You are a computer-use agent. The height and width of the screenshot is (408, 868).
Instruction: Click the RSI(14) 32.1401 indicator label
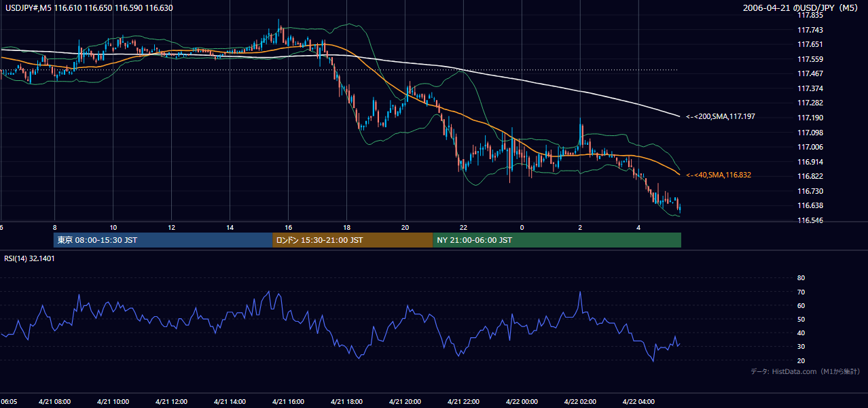tap(29, 258)
